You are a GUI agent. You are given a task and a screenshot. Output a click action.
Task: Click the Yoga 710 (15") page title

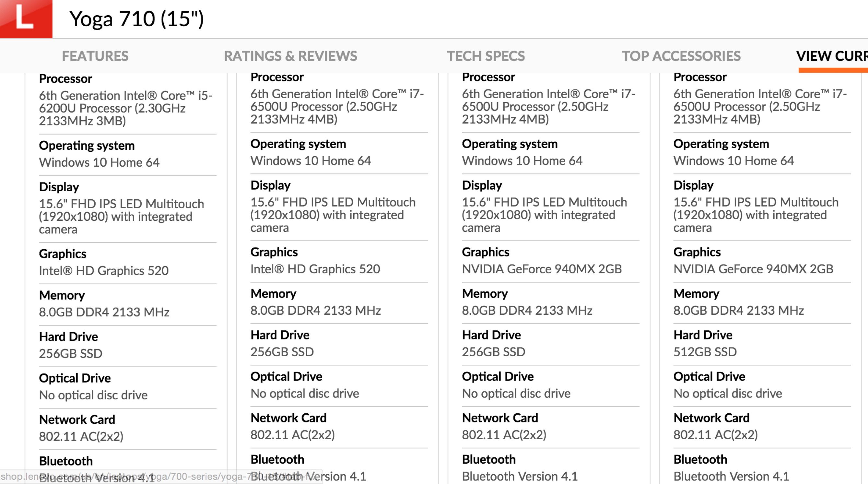(x=136, y=19)
